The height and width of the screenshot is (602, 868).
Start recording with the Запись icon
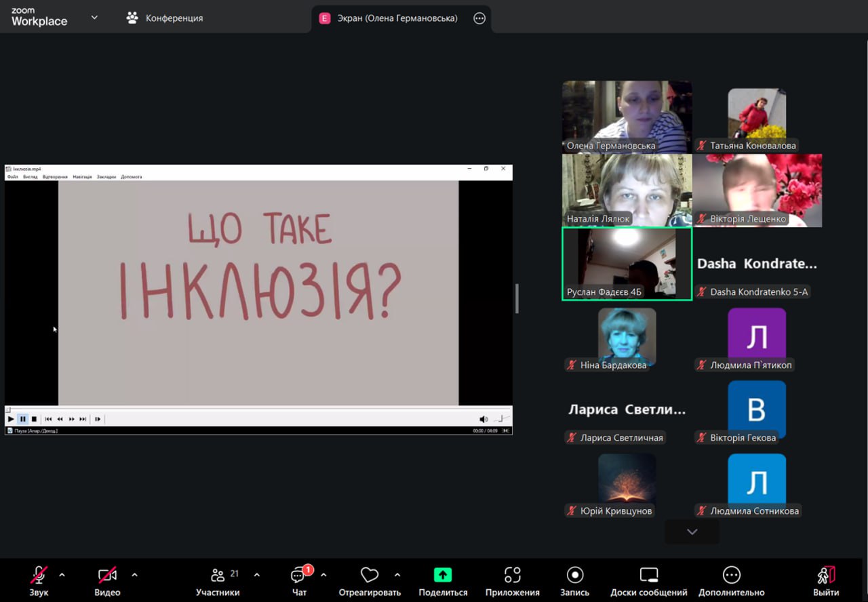pyautogui.click(x=575, y=576)
